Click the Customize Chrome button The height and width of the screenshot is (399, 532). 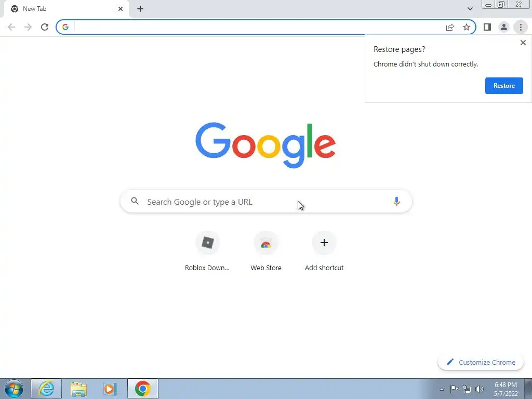[481, 362]
